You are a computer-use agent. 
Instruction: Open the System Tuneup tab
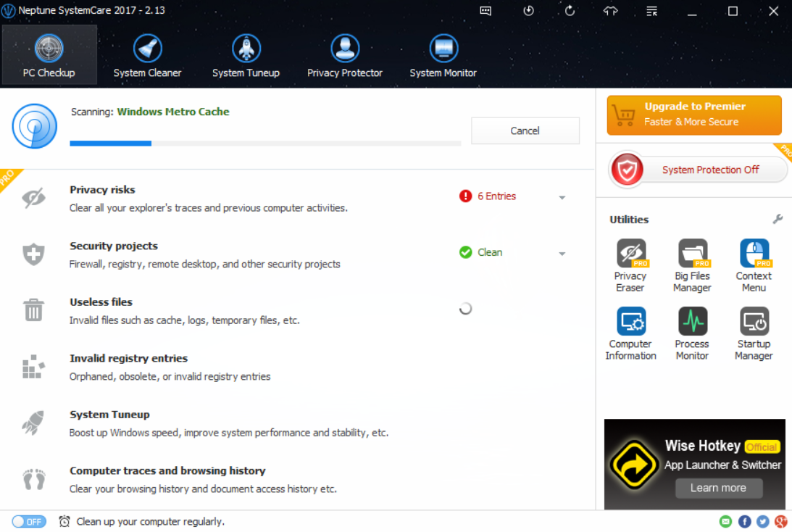coord(246,55)
